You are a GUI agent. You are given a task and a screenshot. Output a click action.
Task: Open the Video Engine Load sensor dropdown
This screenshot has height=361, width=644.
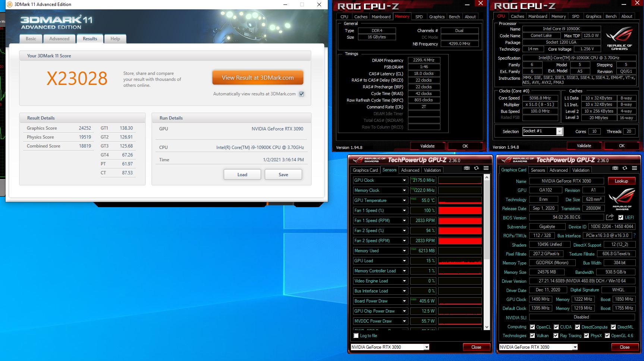404,281
